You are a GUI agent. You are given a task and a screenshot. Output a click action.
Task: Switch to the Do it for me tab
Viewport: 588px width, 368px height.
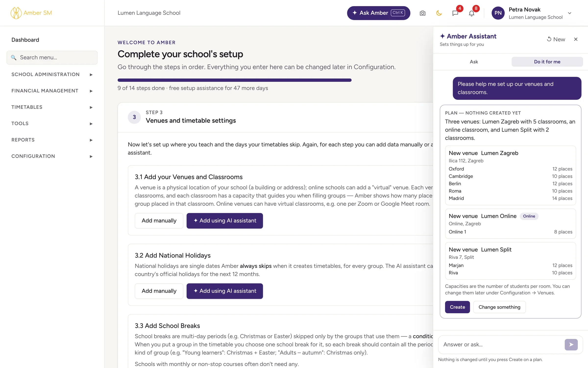click(x=547, y=62)
